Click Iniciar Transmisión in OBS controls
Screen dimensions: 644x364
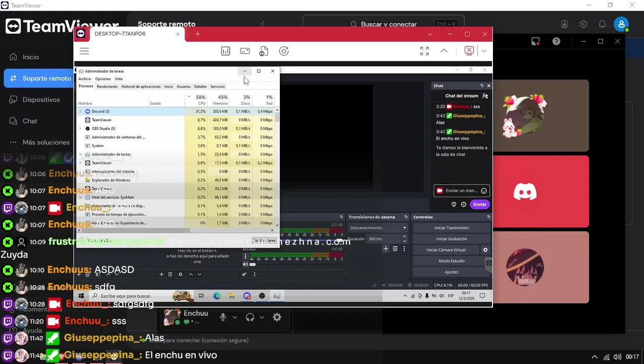(452, 228)
